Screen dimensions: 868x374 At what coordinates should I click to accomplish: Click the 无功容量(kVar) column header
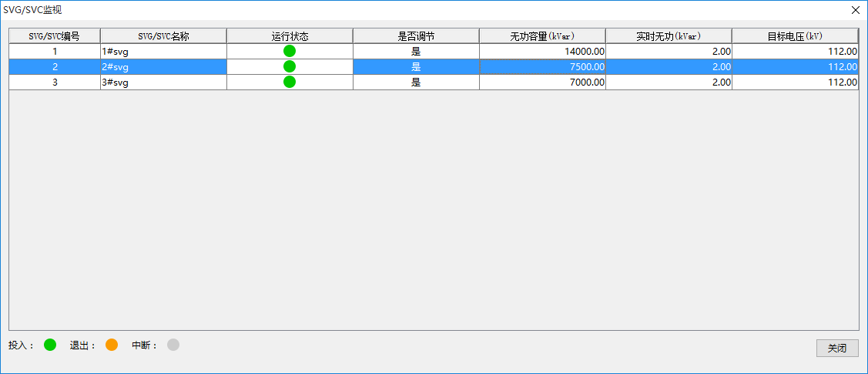(542, 36)
